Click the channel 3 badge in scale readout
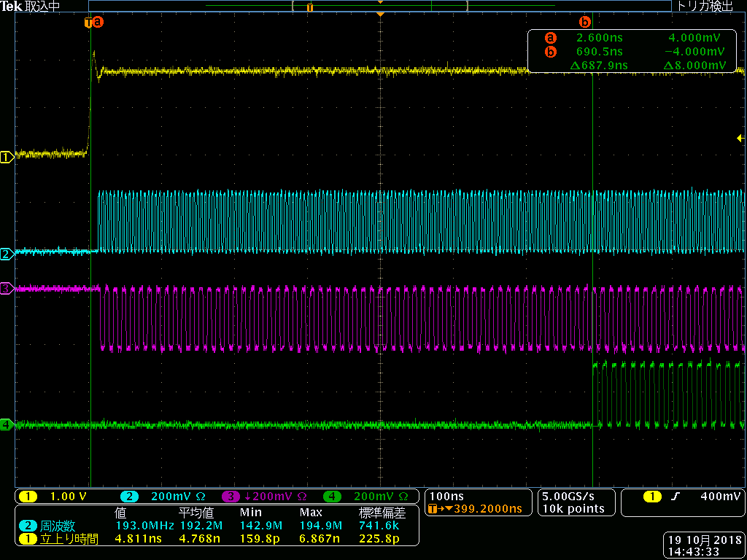 point(231,496)
